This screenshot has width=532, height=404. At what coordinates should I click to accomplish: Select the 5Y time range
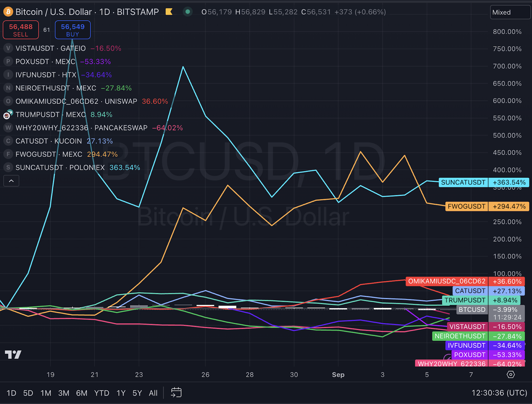137,393
